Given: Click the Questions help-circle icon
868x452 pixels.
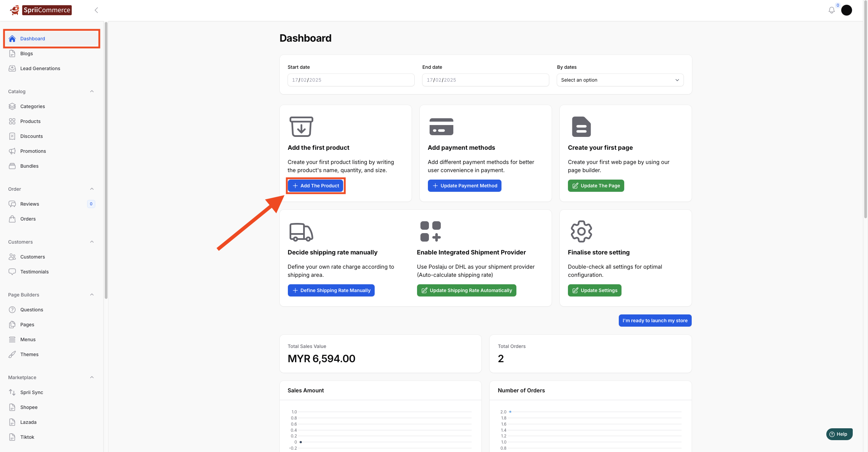Looking at the screenshot, I should point(12,309).
